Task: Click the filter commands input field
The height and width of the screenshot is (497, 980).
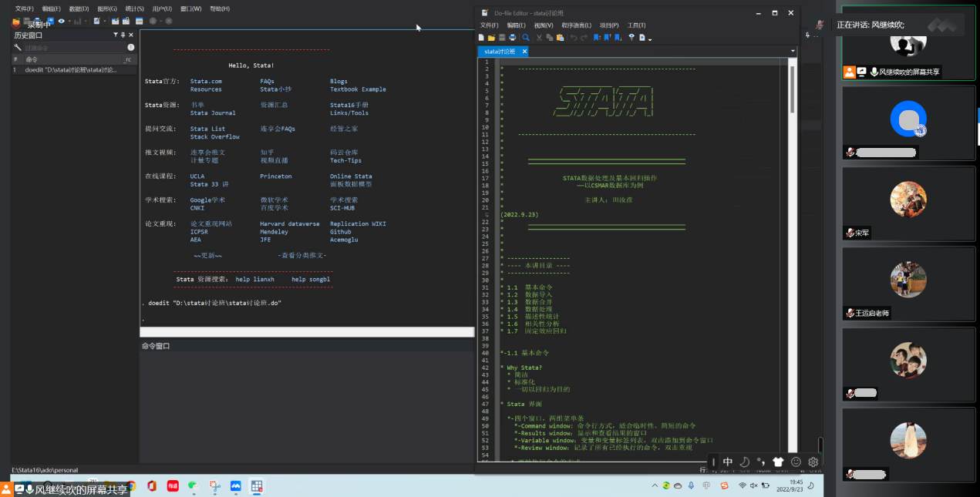Action: [73, 48]
